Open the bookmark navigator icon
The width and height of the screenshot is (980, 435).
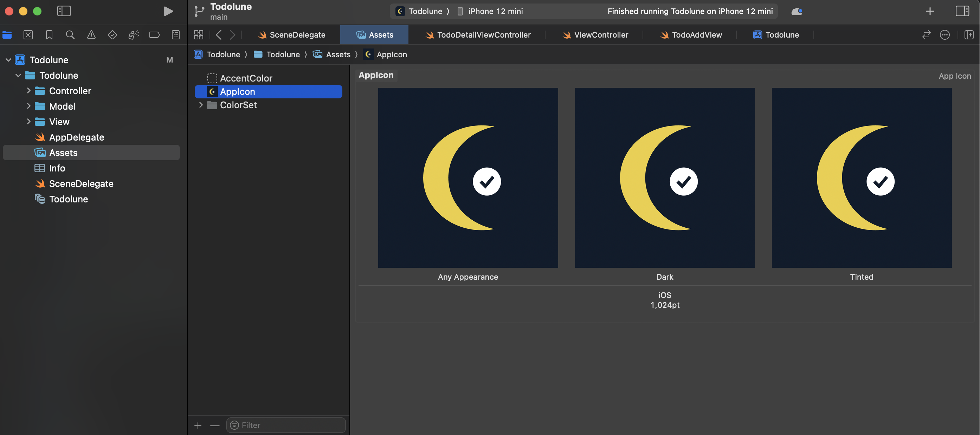click(49, 35)
